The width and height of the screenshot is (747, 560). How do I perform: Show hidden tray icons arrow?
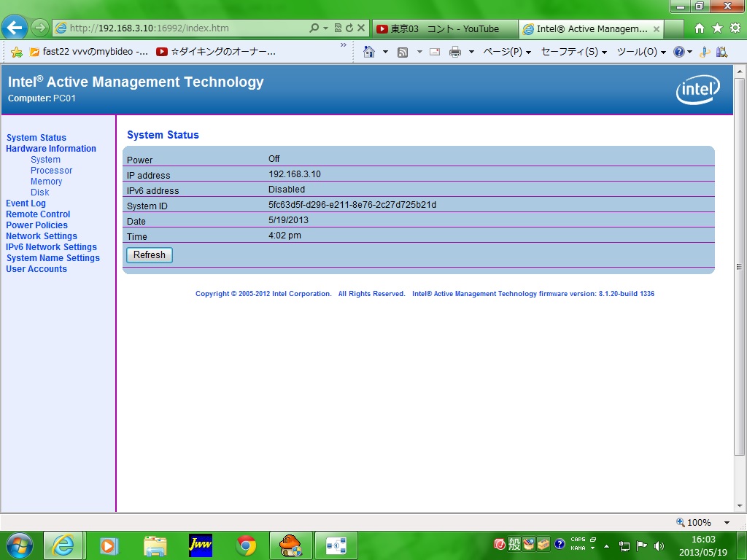[606, 546]
